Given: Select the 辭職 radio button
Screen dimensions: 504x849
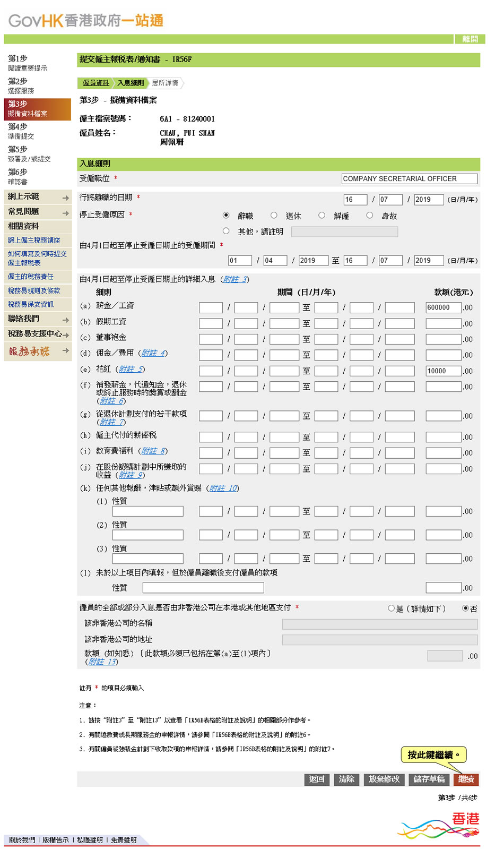Looking at the screenshot, I should [226, 216].
